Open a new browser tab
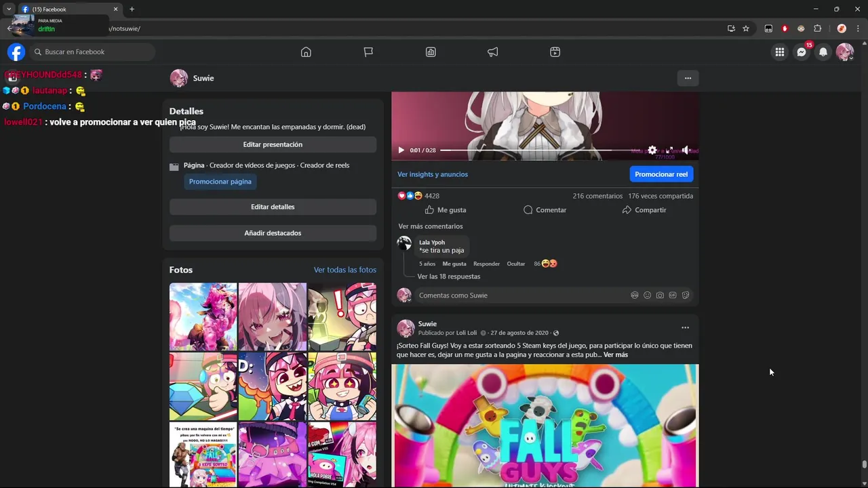This screenshot has height=488, width=868. click(132, 9)
